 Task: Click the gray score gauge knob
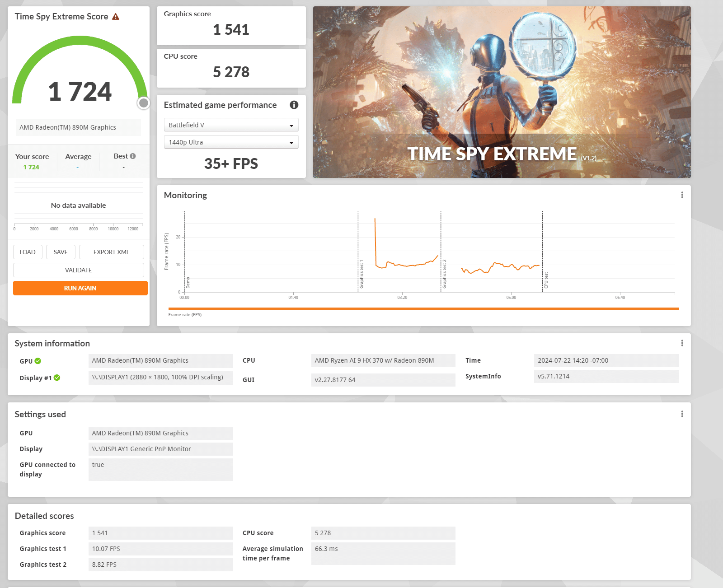[144, 103]
